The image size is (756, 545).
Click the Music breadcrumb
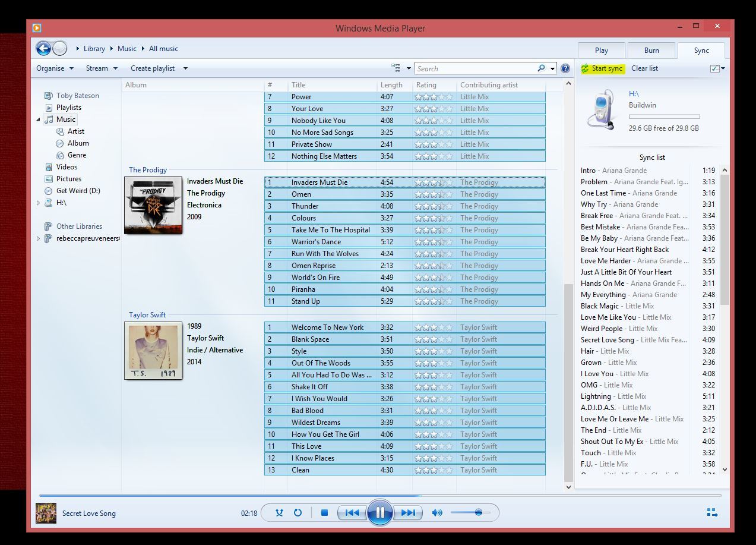pos(126,49)
